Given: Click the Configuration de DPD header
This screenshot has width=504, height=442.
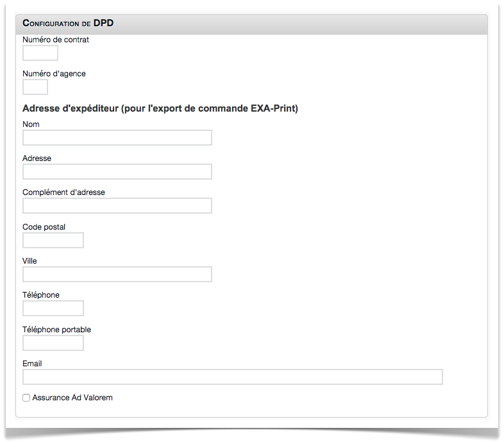Looking at the screenshot, I should [x=68, y=23].
